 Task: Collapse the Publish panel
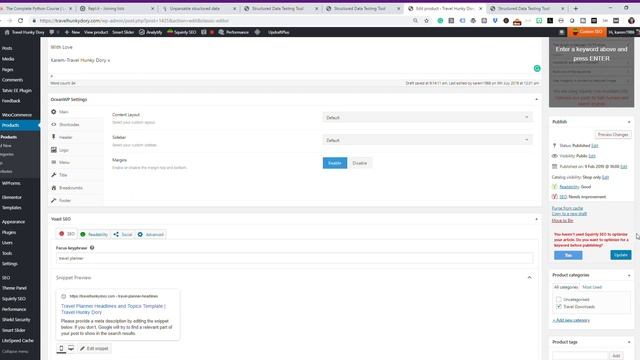pyautogui.click(x=629, y=122)
